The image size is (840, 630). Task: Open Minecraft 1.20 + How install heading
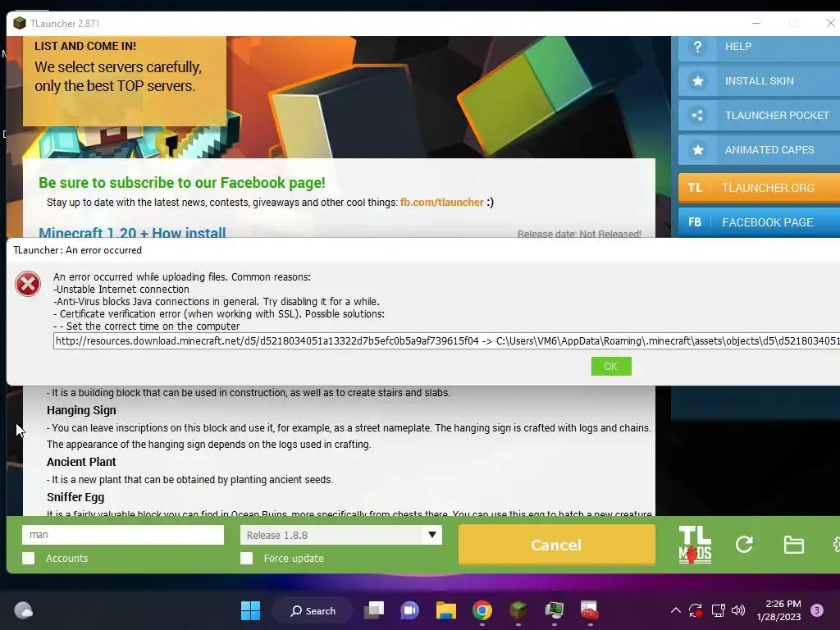[132, 233]
